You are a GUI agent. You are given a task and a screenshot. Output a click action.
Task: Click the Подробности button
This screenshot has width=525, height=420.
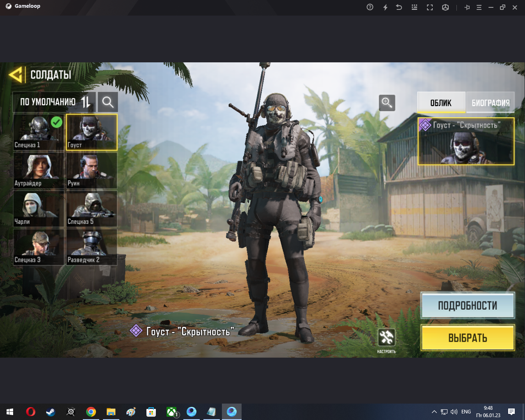pos(468,306)
